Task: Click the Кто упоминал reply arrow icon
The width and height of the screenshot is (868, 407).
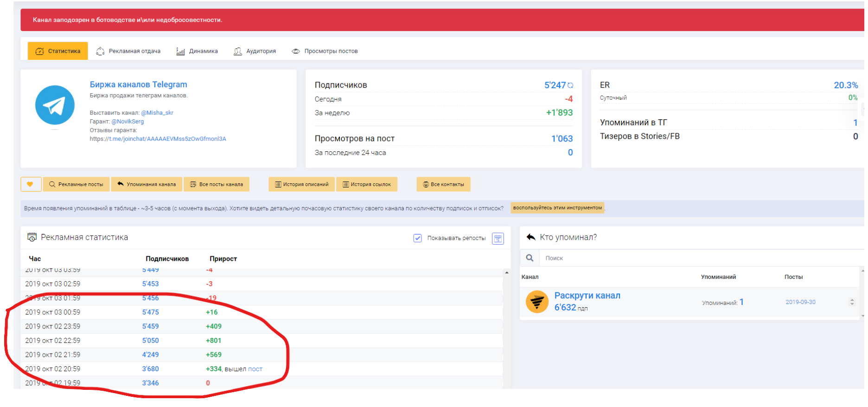Action: click(531, 237)
